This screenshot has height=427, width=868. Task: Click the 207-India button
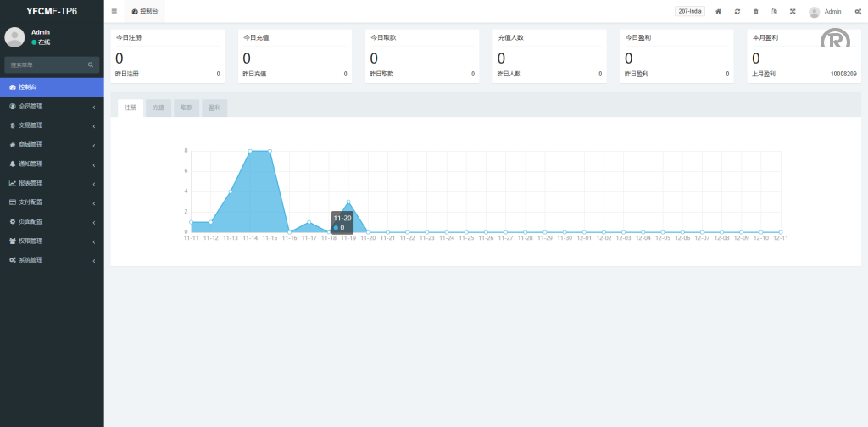[690, 11]
